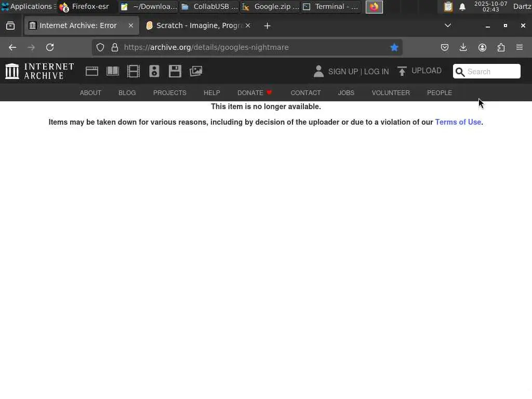Maximize the Firefox window
This screenshot has height=399, width=532.
505,26
